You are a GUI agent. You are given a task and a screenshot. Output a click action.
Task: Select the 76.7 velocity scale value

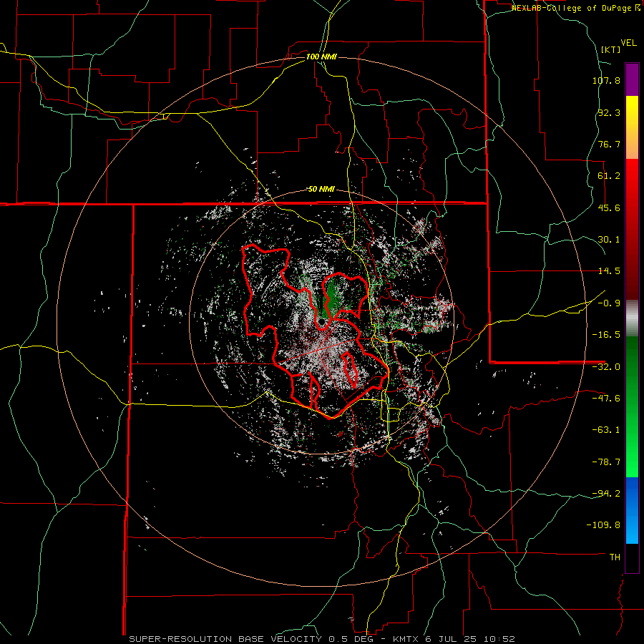(x=609, y=144)
